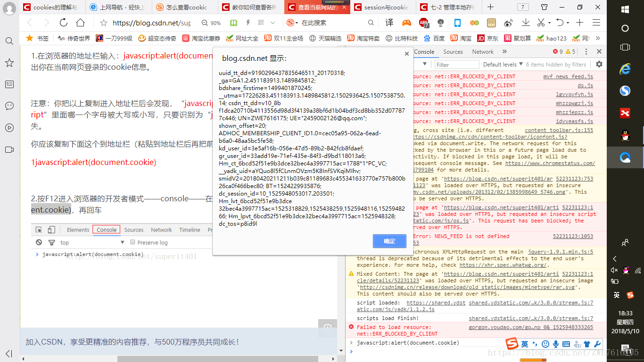Viewport: 644px width, 362px height.
Task: Open DevTools console settings gear
Action: coord(599,64)
